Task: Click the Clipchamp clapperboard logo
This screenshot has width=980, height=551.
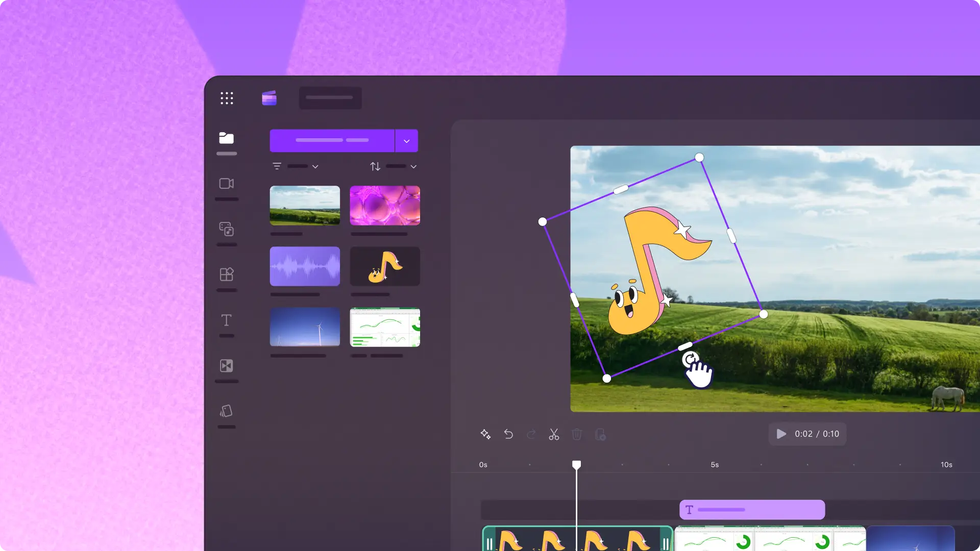Action: (269, 98)
